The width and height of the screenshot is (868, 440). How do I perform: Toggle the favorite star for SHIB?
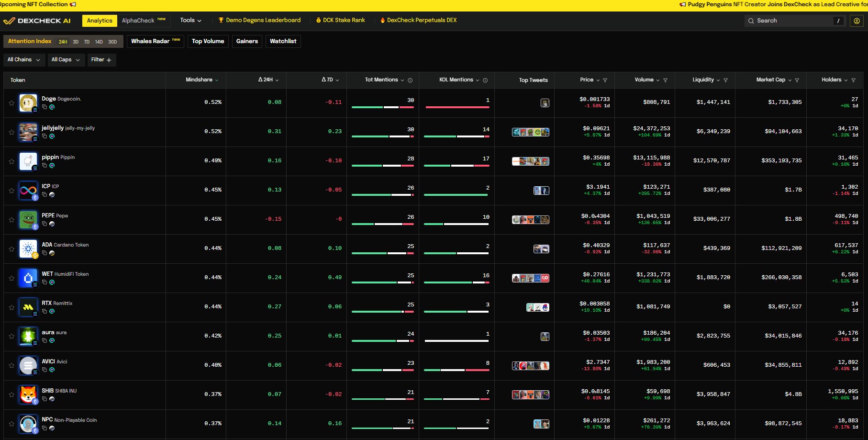click(11, 395)
